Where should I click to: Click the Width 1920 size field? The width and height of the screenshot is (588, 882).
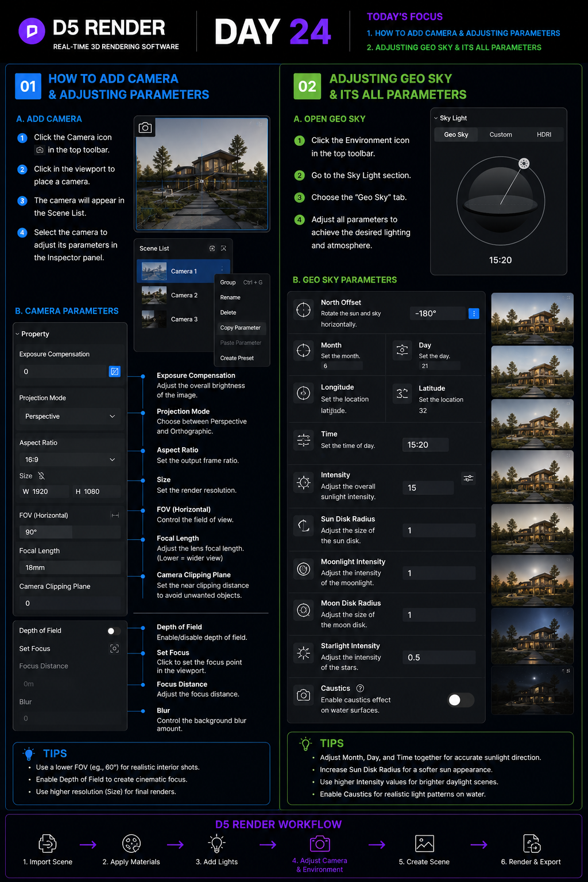coord(43,492)
